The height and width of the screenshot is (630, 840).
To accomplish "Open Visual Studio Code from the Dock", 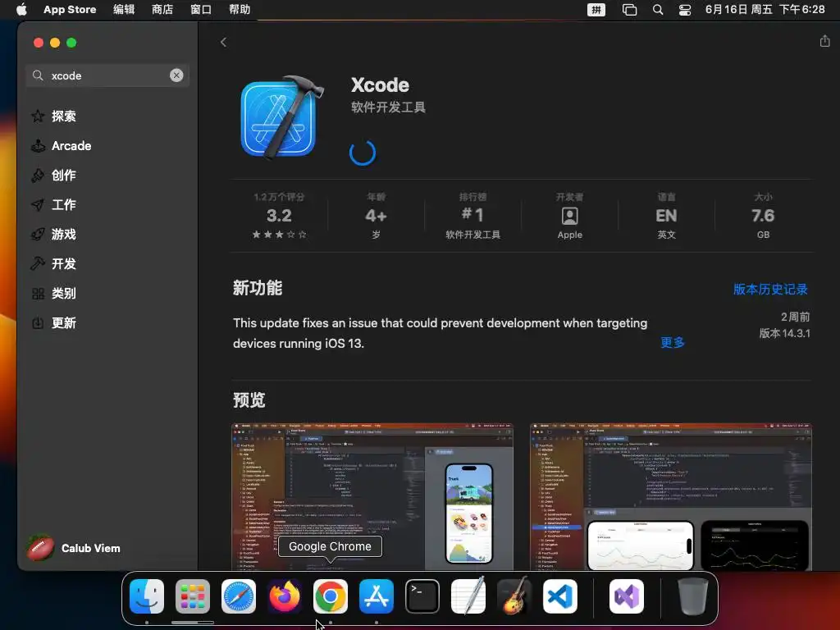I will (x=560, y=596).
